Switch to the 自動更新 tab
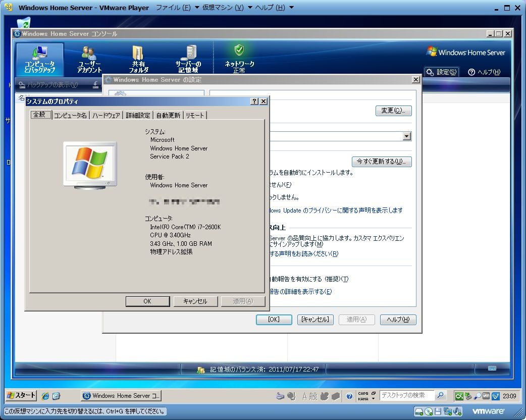This screenshot has width=526, height=420. point(168,115)
